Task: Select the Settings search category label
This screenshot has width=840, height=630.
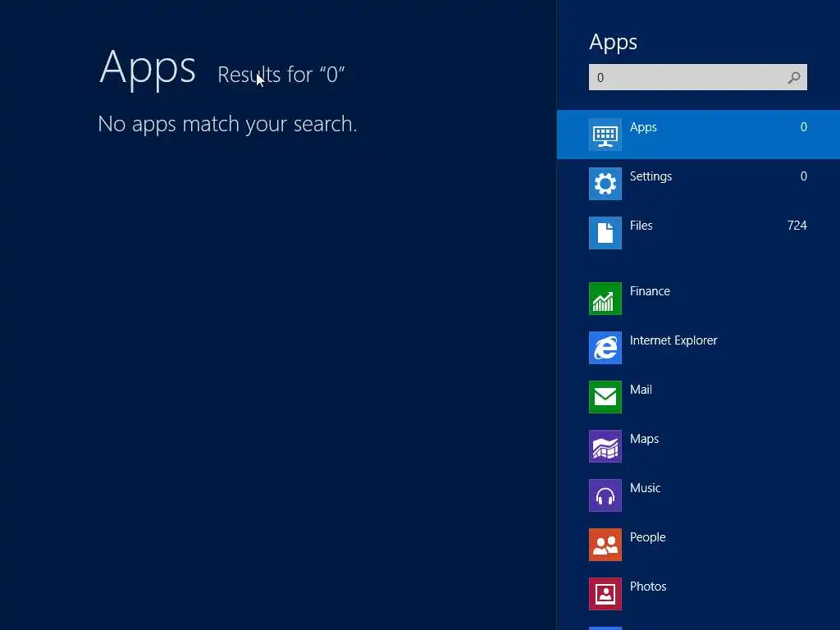Action: point(651,177)
